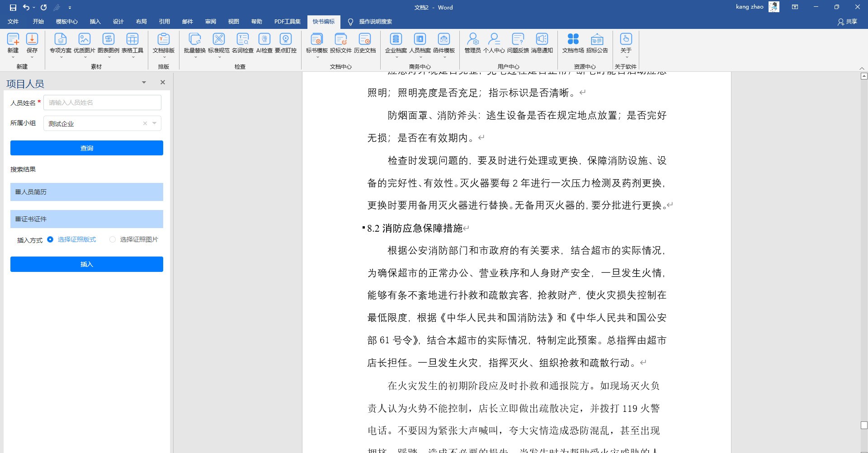Select 选择证照图片 radio option
Screen dimensions: 868x453
[113, 239]
